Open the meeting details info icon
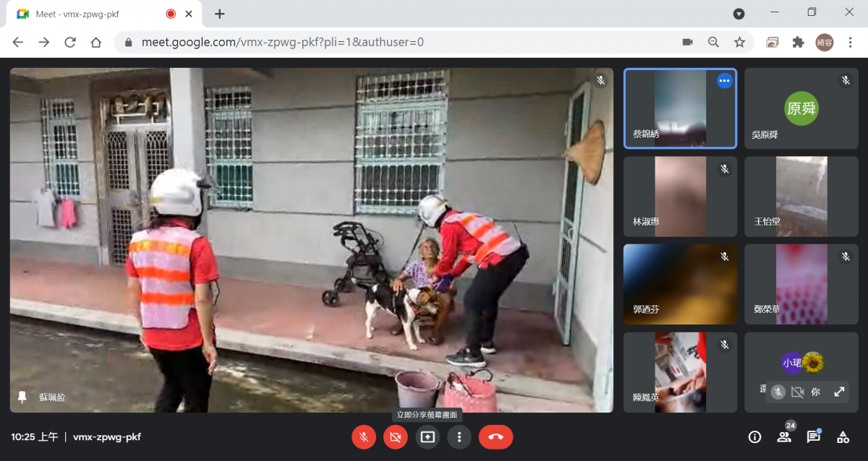The width and height of the screenshot is (868, 461). (x=754, y=436)
